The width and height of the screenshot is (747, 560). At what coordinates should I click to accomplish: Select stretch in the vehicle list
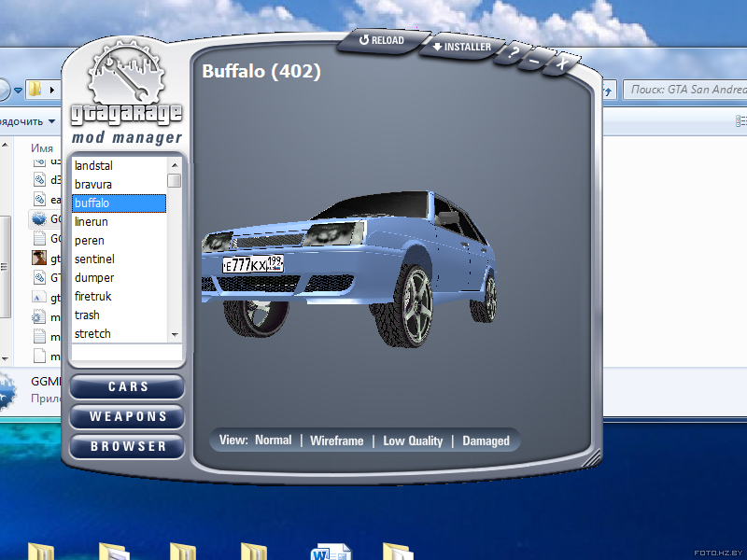click(120, 334)
